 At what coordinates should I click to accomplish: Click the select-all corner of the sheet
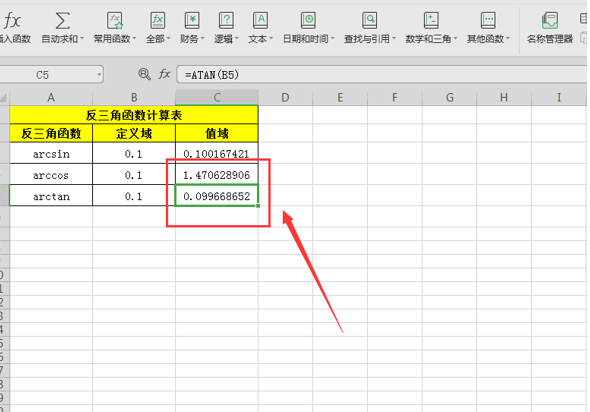pyautogui.click(x=4, y=98)
